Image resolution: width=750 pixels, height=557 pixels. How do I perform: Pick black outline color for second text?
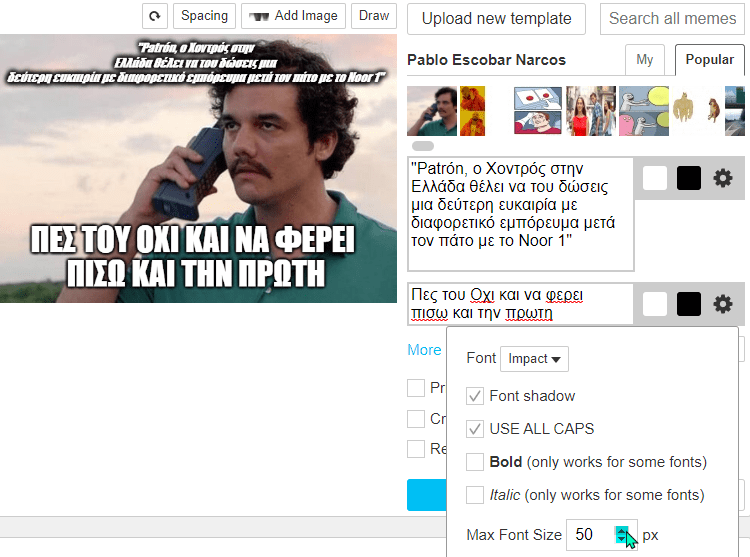[689, 305]
